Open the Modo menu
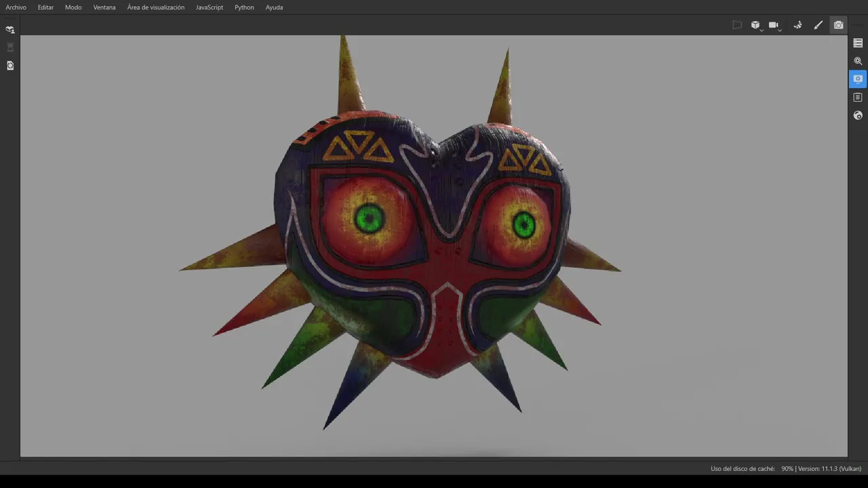The width and height of the screenshot is (868, 488). point(73,7)
